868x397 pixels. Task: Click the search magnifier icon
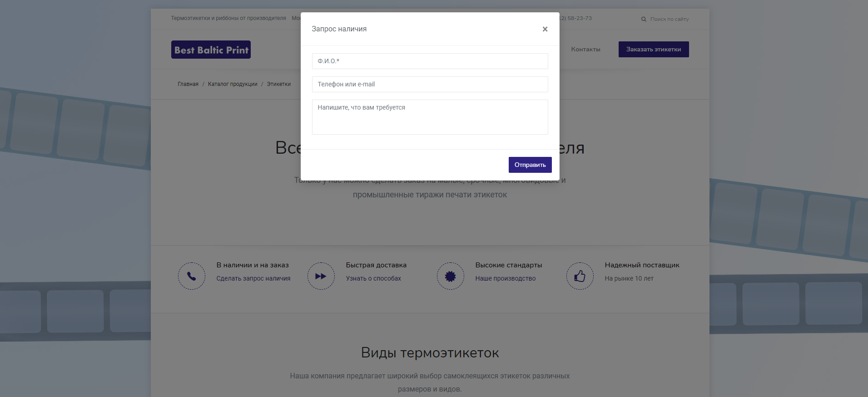click(644, 19)
